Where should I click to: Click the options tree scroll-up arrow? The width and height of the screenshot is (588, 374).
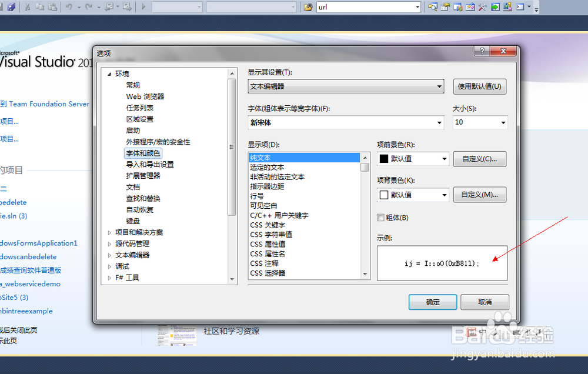tap(232, 74)
